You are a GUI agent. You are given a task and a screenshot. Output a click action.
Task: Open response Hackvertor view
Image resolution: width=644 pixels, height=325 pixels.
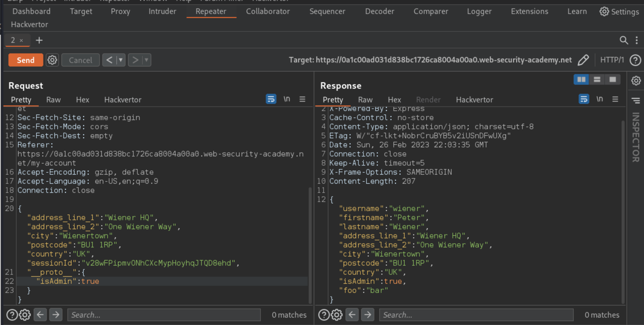coord(474,100)
